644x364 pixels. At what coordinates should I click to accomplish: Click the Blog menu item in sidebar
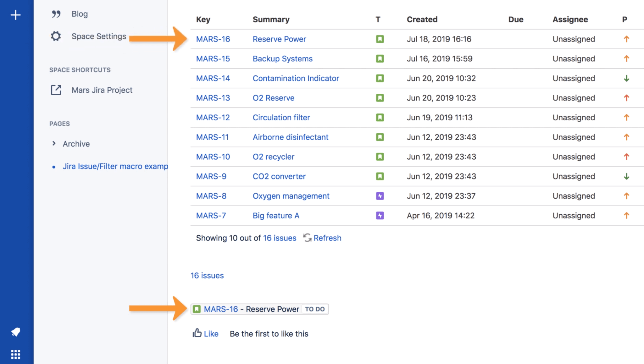pyautogui.click(x=80, y=13)
